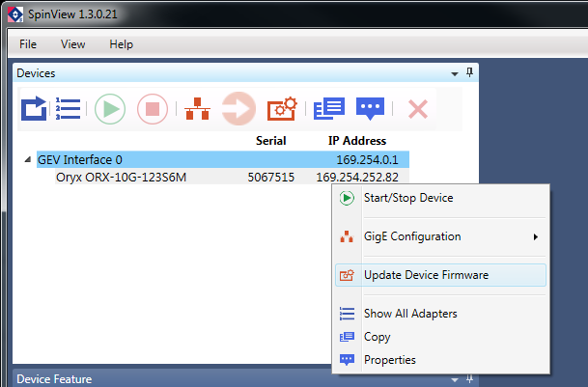Open Devices panel dropdown arrow
The width and height of the screenshot is (588, 387).
[x=455, y=74]
